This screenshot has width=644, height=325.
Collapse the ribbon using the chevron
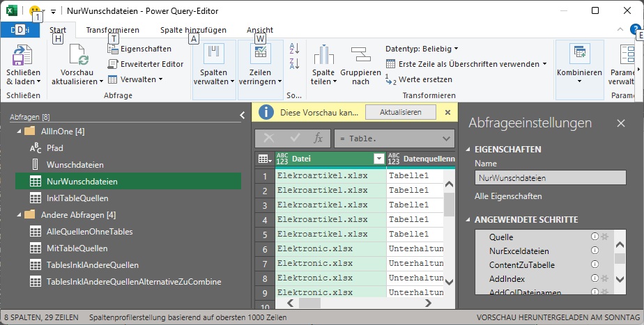click(x=620, y=29)
